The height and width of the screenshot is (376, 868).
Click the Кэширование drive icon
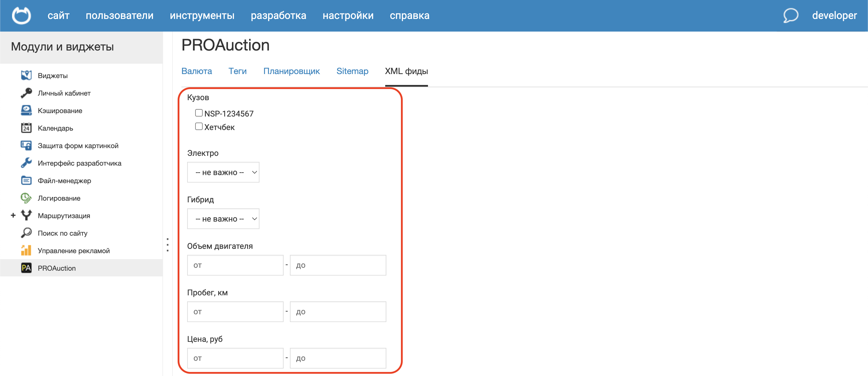click(x=26, y=111)
